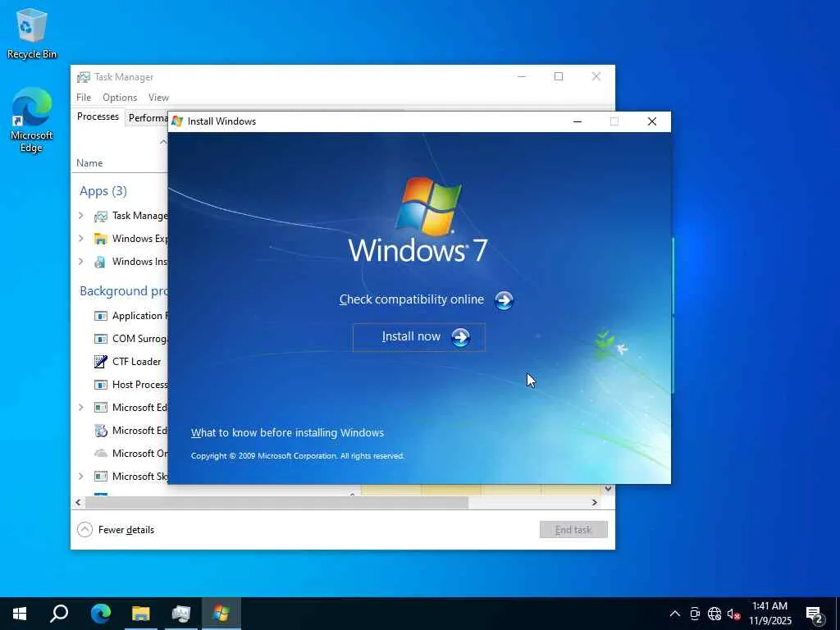Open What to know before installing Windows
Screen dimensions: 840x630
pos(287,433)
